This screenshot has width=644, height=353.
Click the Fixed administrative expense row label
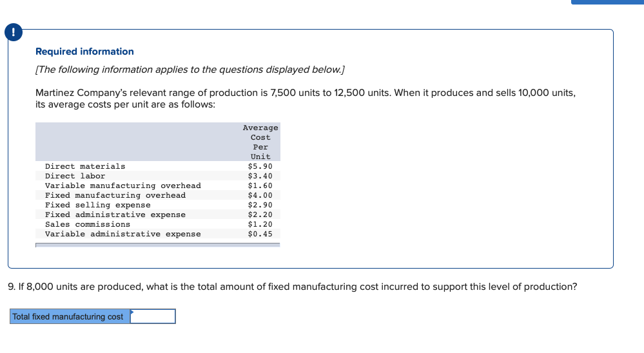pos(115,215)
